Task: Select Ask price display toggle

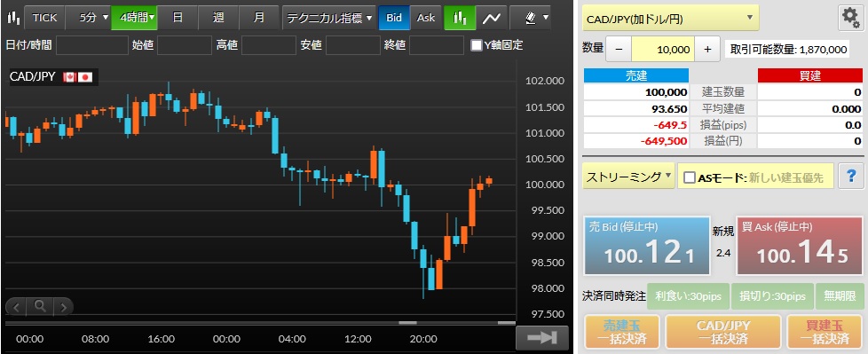Action: [426, 18]
